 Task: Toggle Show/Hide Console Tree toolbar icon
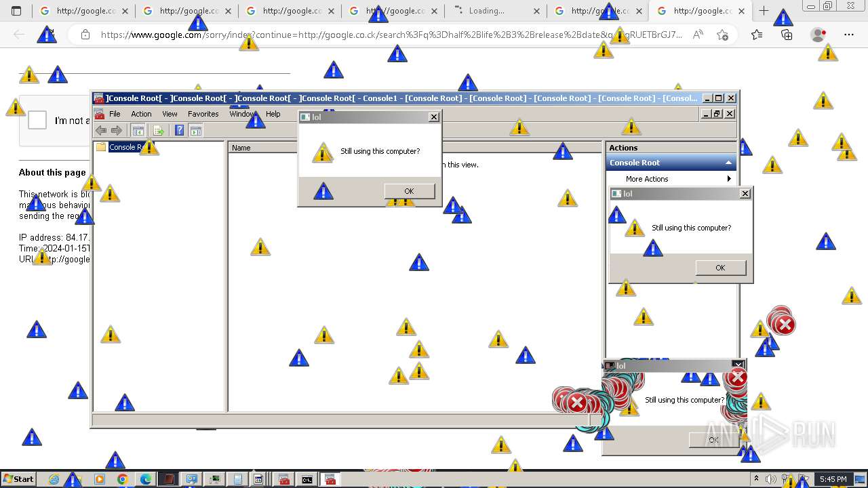(138, 130)
